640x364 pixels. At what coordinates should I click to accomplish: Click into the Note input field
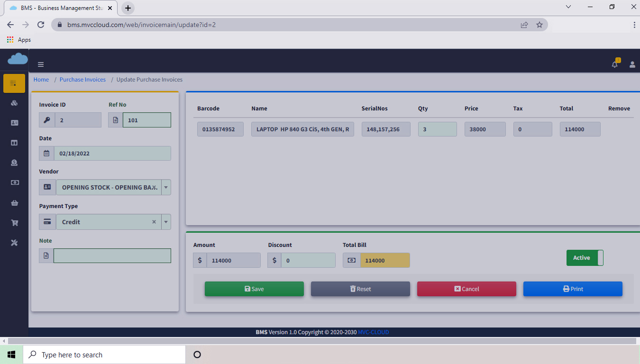(x=112, y=256)
